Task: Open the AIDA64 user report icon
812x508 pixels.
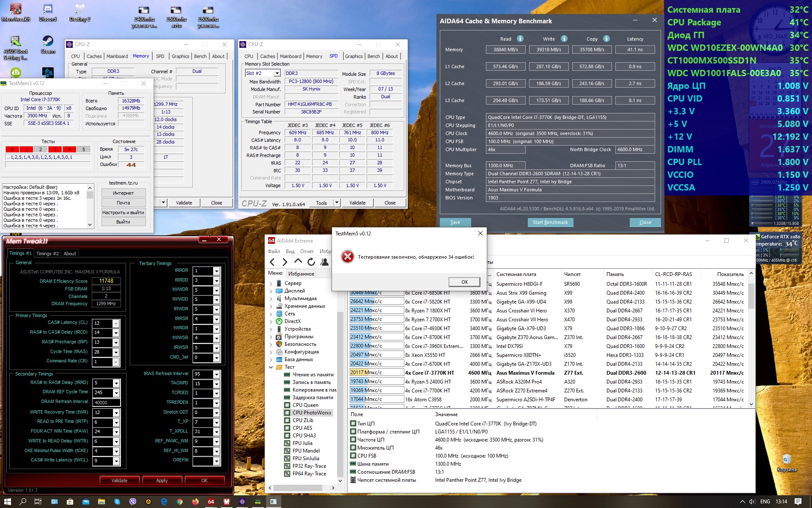Action: pyautogui.click(x=324, y=262)
